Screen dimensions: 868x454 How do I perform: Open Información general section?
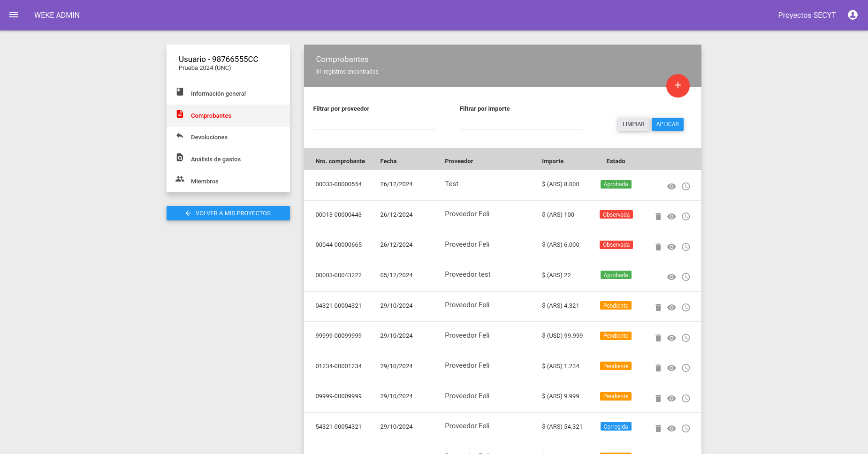coord(228,93)
